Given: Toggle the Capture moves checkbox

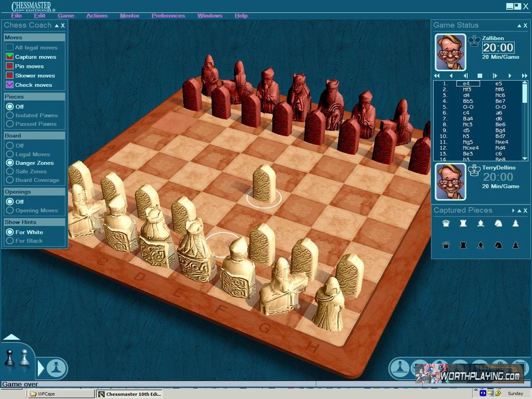Looking at the screenshot, I should click(x=9, y=57).
